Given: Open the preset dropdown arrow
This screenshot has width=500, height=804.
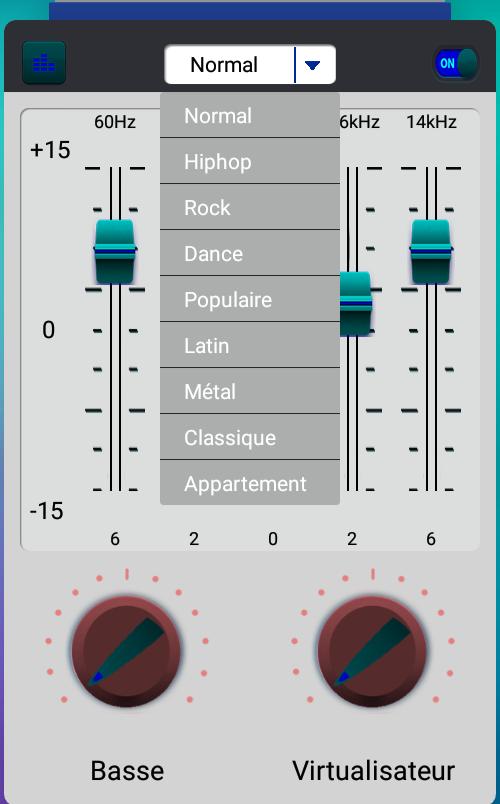Looking at the screenshot, I should 312,65.
